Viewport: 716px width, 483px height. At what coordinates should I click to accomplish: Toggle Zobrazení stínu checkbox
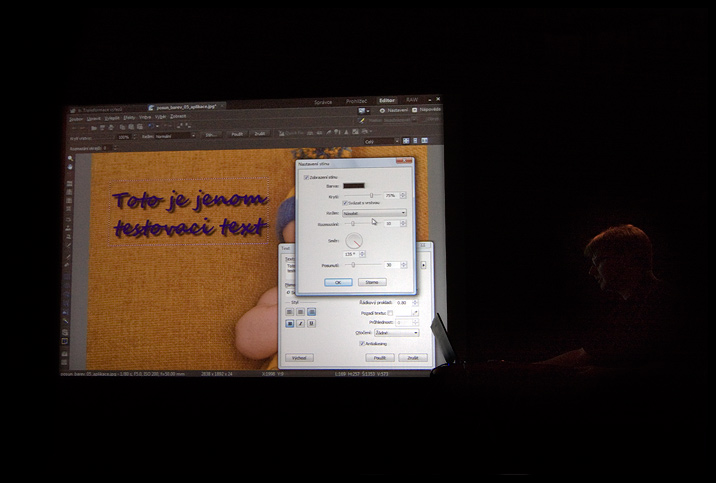(306, 177)
